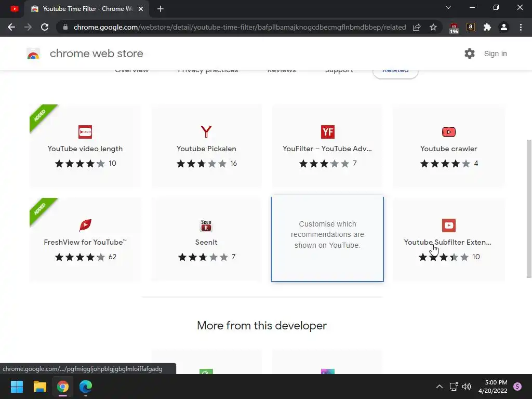532x399 pixels.
Task: Open the Amazon extension icon
Action: point(471,27)
